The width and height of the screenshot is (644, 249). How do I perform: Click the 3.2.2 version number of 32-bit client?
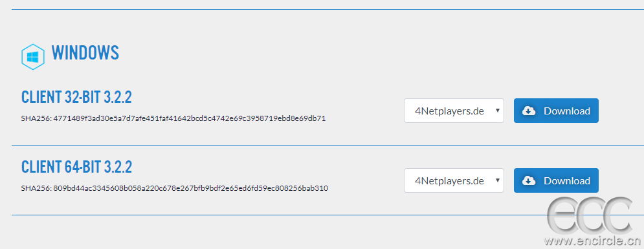click(118, 97)
